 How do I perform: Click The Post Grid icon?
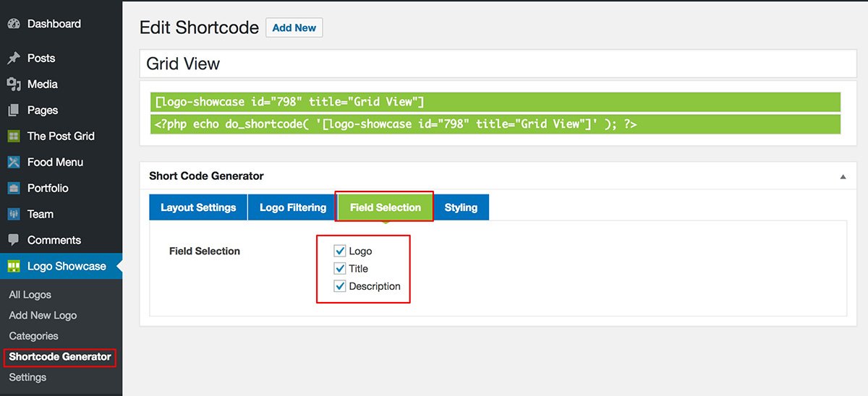pos(14,136)
